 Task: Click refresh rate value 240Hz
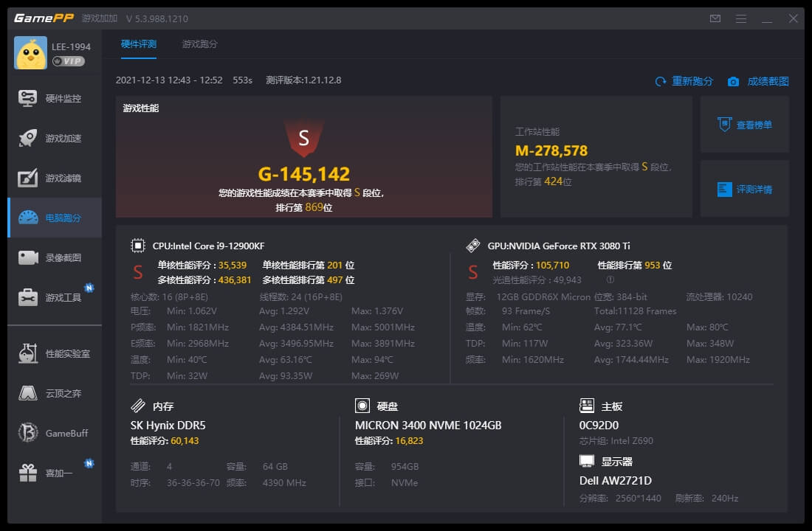[725, 499]
